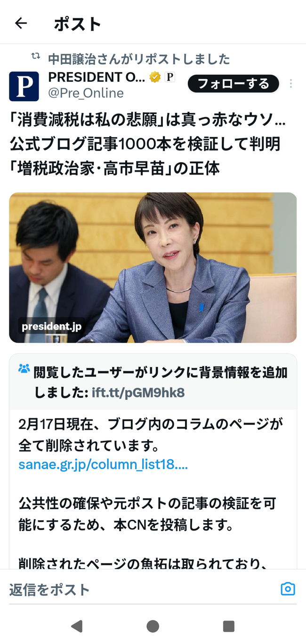Tap the community notes people icon
The height and width of the screenshot is (644, 306).
(24, 368)
